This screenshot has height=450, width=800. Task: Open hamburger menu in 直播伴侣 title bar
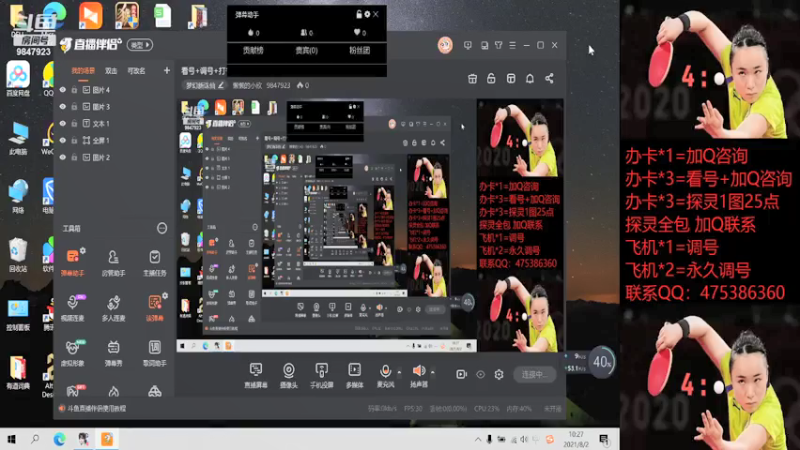click(x=512, y=45)
